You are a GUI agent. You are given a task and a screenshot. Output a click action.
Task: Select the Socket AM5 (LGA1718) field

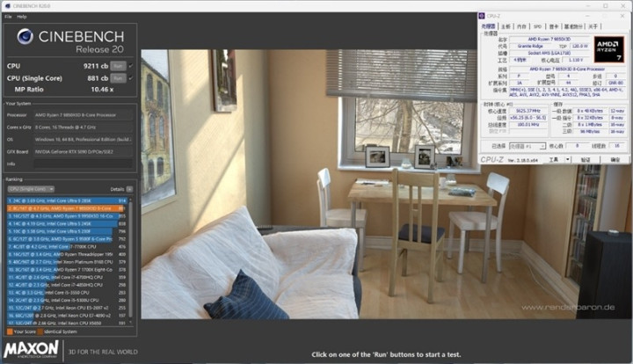coord(549,53)
